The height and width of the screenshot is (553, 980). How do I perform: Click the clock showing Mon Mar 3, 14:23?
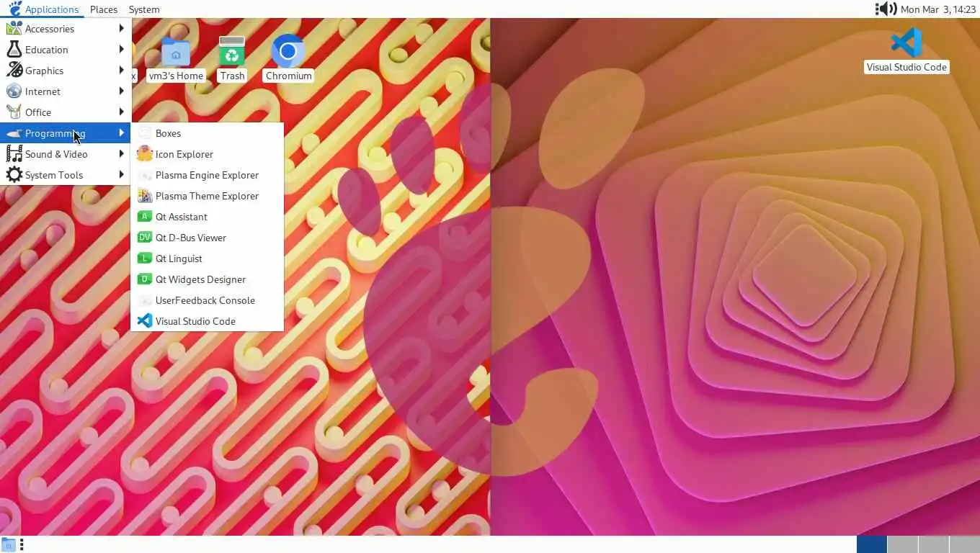(938, 9)
